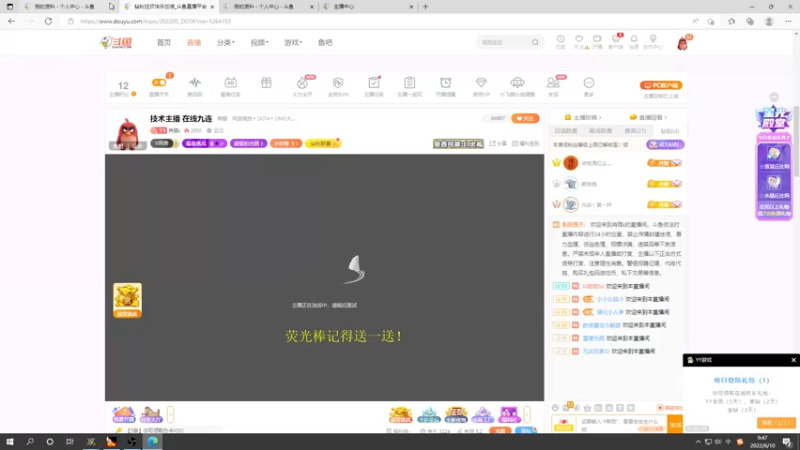Click the gold treasure icon on video player
Viewport: 800px width, 450px height.
click(x=128, y=301)
